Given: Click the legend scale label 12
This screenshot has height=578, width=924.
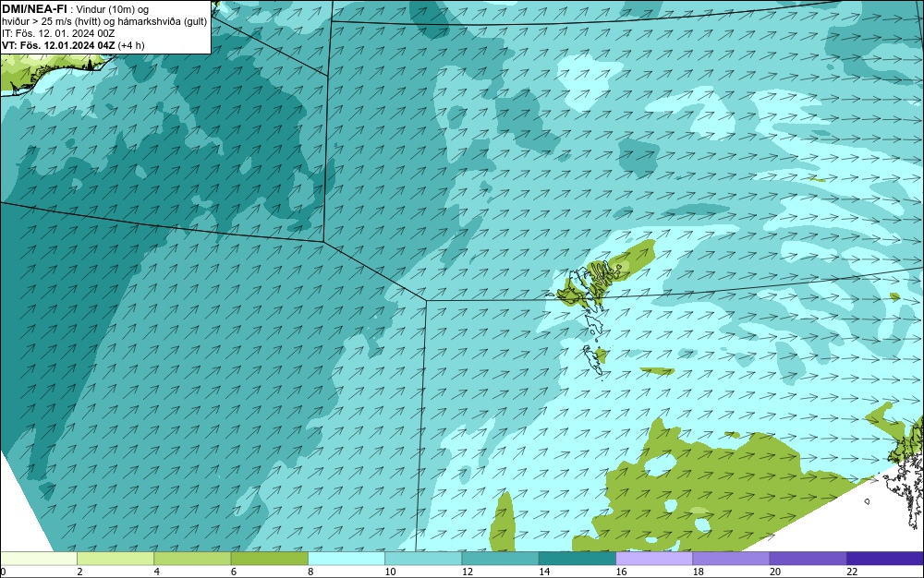Looking at the screenshot, I should 468,572.
